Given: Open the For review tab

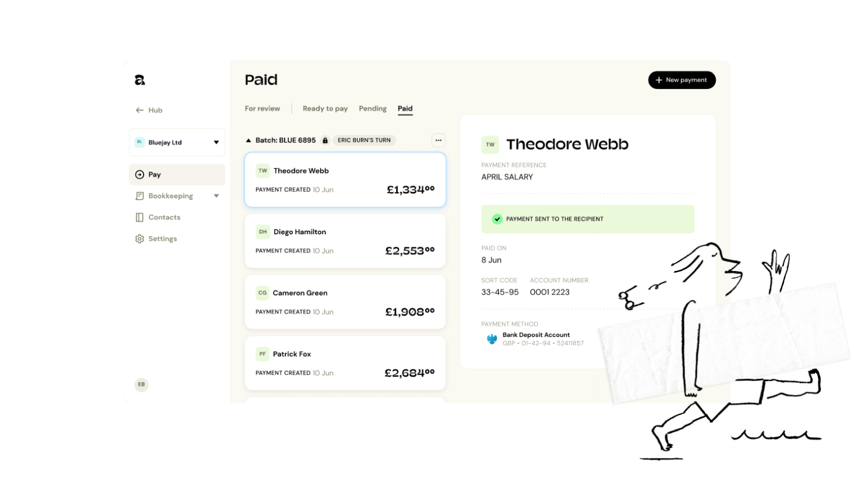Looking at the screenshot, I should [263, 109].
